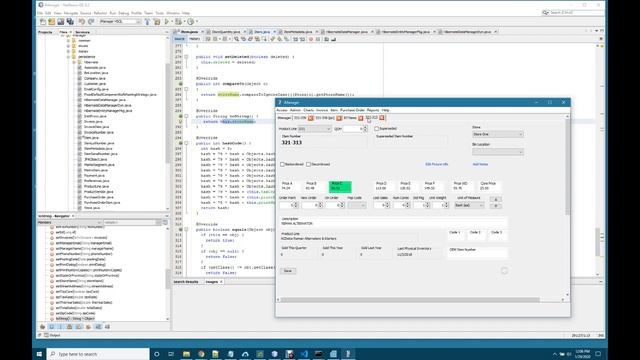Screen dimensions: 640x360
Task: Open the Unit of Measure dropdown
Action: coord(469,205)
